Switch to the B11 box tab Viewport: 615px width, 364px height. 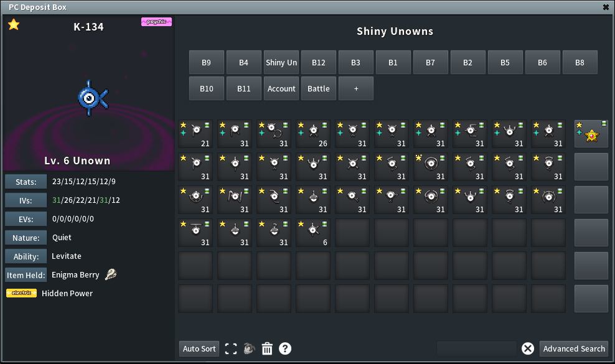[x=243, y=88]
